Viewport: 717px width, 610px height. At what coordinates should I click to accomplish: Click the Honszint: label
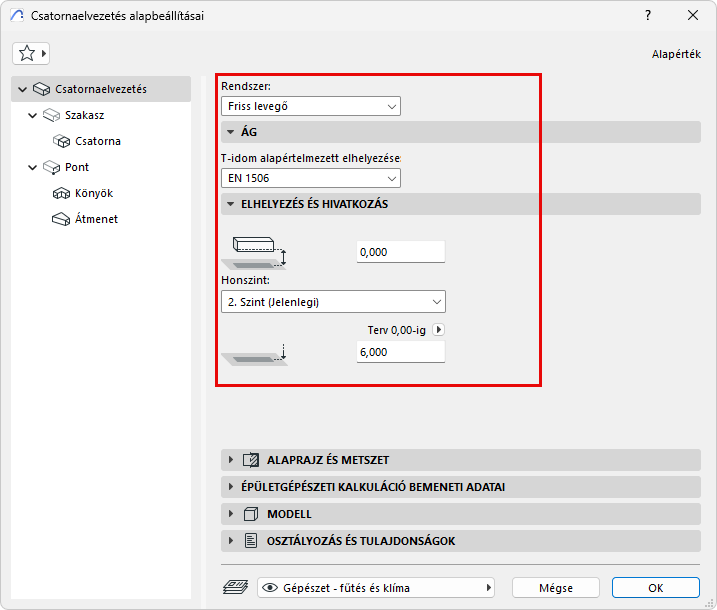pyautogui.click(x=246, y=280)
